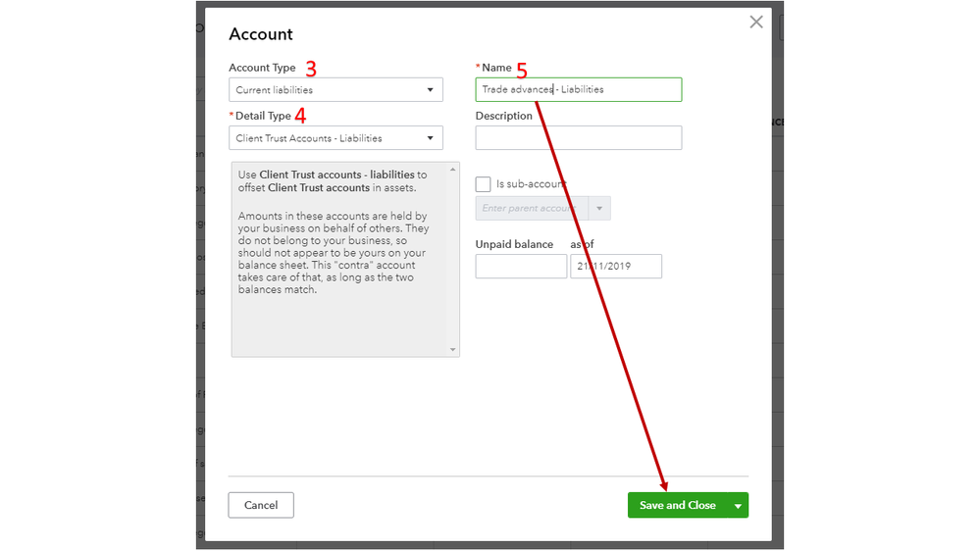Click the Unpaid balance label
Image resolution: width=980 pixels, height=551 pixels.
click(514, 244)
